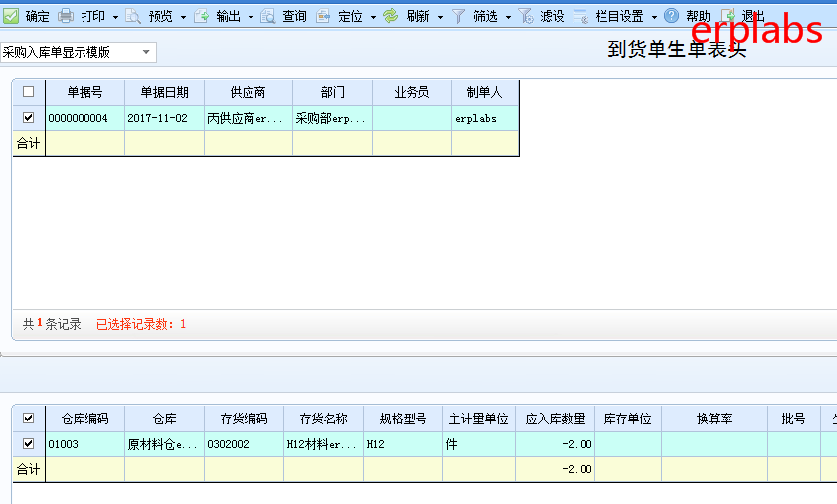Viewport: 837px width, 504px height.
Task: Click the 库存单位 column header
Action: point(628,420)
